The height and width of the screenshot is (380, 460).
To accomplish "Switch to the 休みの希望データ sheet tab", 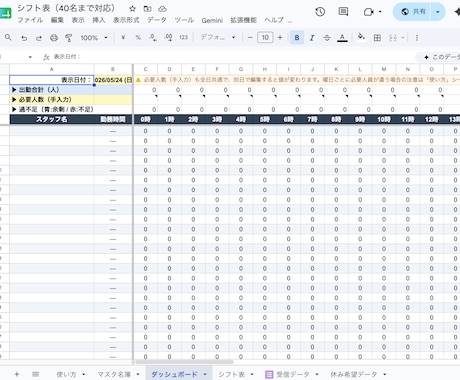I will point(354,374).
